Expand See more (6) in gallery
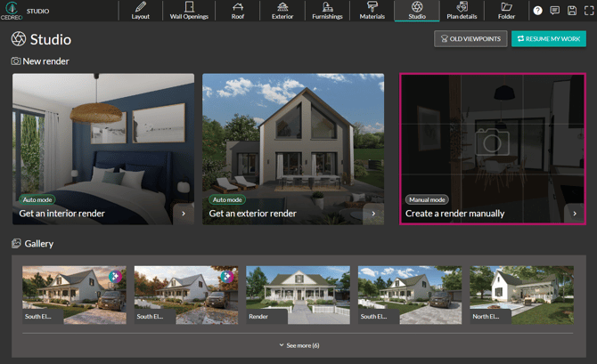 click(x=299, y=345)
